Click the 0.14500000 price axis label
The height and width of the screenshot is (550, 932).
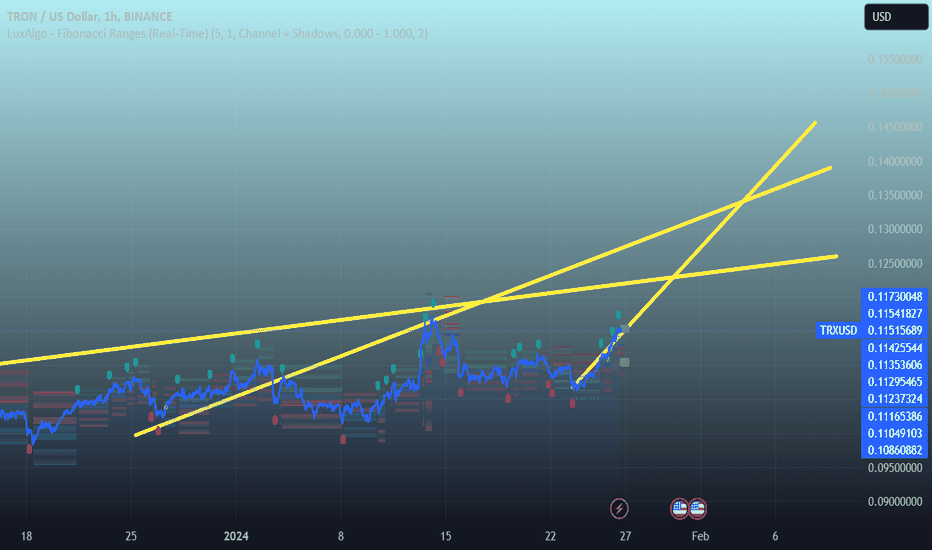click(895, 127)
